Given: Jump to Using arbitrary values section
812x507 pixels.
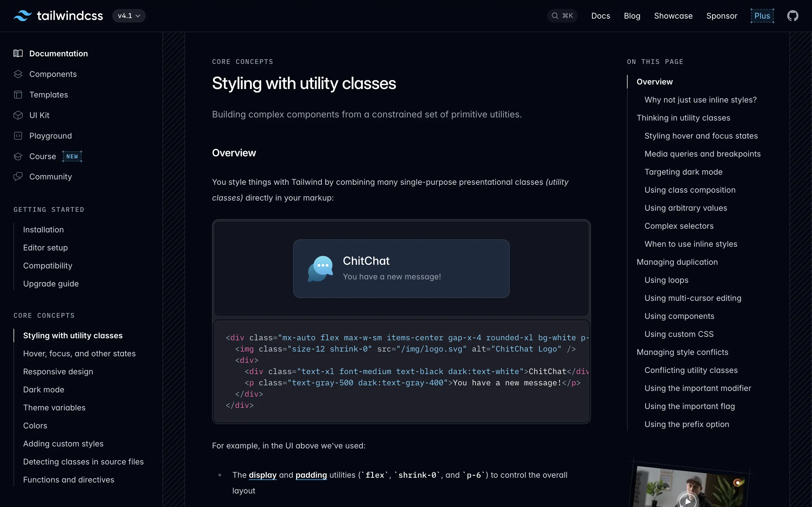Looking at the screenshot, I should (x=685, y=208).
